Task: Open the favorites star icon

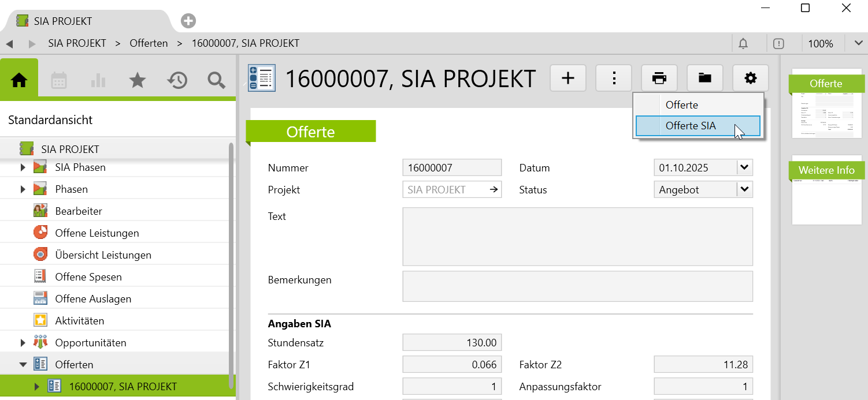Action: 137,80
